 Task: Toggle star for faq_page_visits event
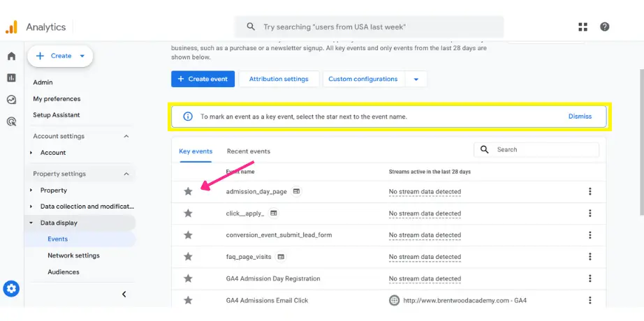click(x=188, y=257)
